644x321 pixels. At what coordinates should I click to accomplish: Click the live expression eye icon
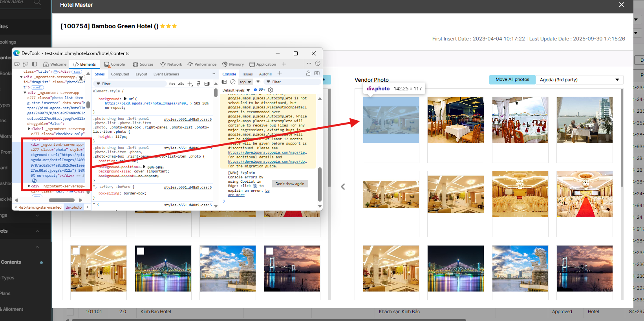(258, 82)
